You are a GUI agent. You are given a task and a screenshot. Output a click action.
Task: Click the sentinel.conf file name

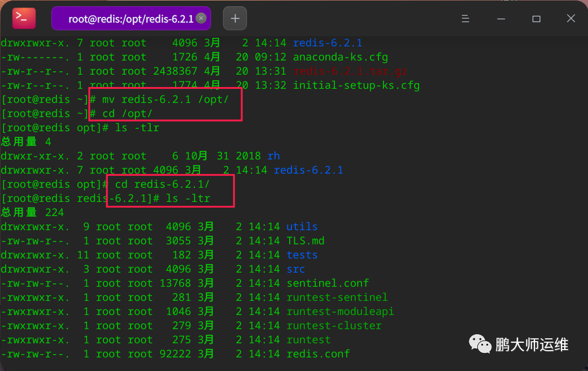(328, 283)
